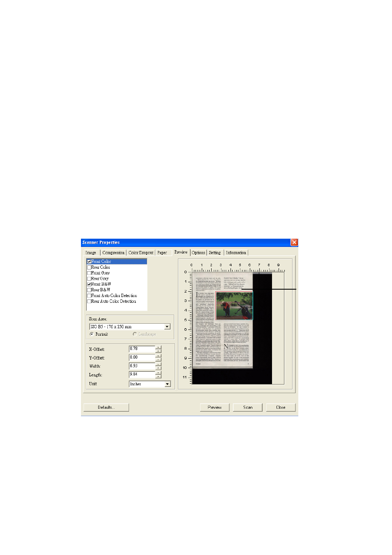Increase Y-Offset with the up arrow
Image resolution: width=392 pixels, height=555 pixels.
point(159,356)
